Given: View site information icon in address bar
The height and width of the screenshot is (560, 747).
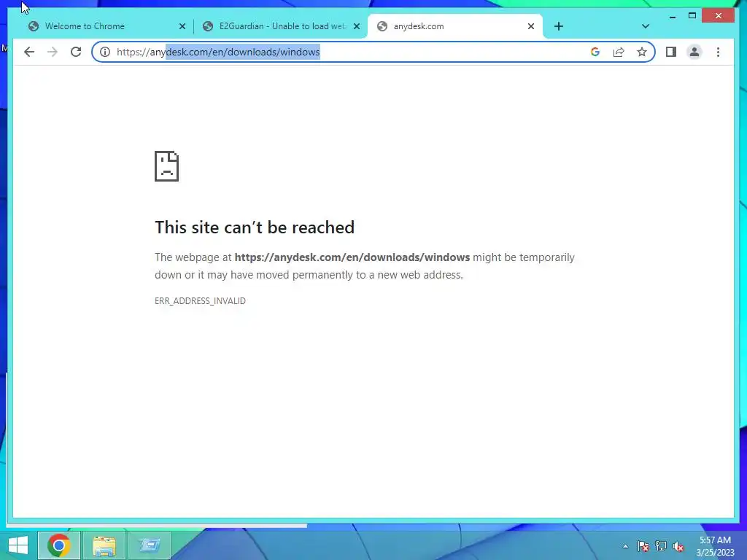Looking at the screenshot, I should (105, 52).
